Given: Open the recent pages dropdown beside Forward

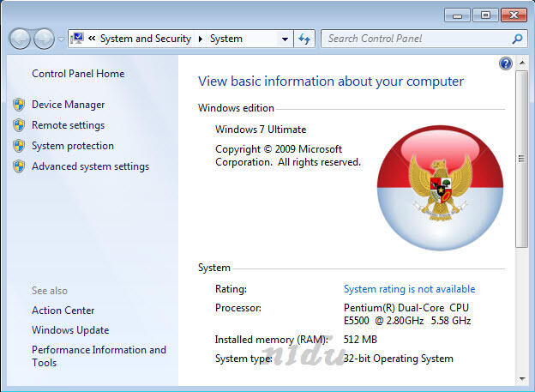Looking at the screenshot, I should (x=61, y=39).
